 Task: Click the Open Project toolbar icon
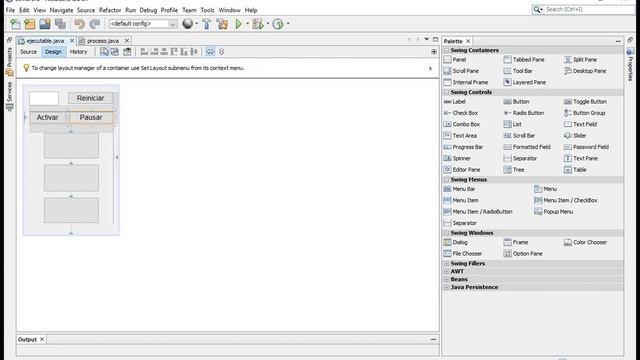coord(45,24)
